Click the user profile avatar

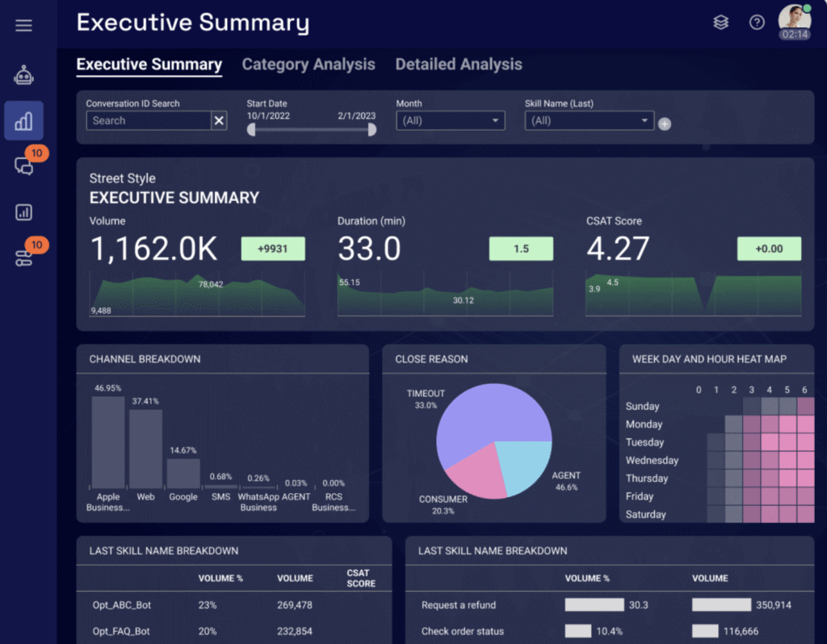[x=794, y=18]
